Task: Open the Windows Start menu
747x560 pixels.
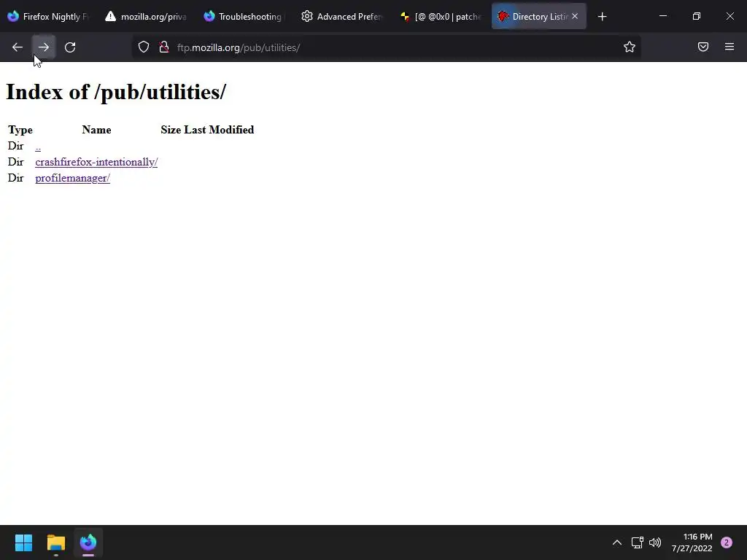Action: (x=23, y=542)
